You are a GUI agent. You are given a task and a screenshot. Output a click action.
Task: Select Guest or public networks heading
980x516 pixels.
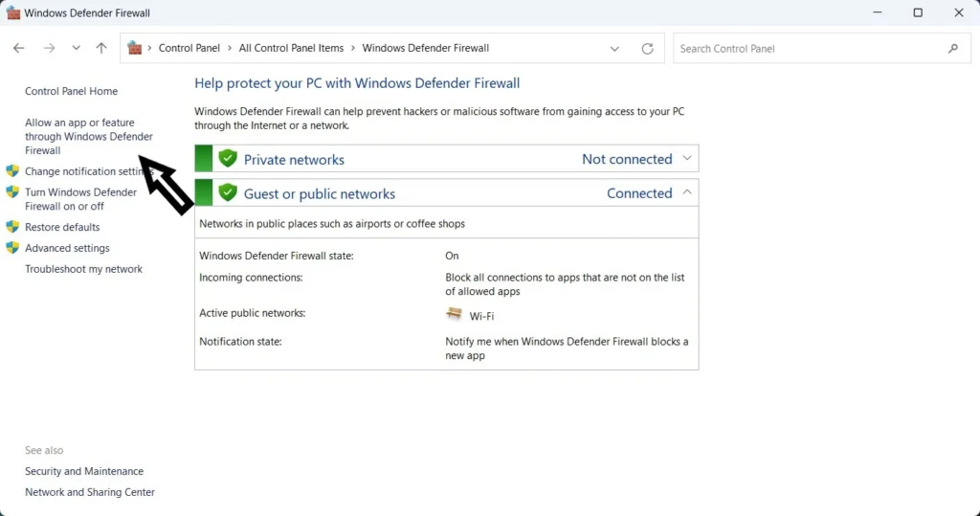[x=320, y=194]
